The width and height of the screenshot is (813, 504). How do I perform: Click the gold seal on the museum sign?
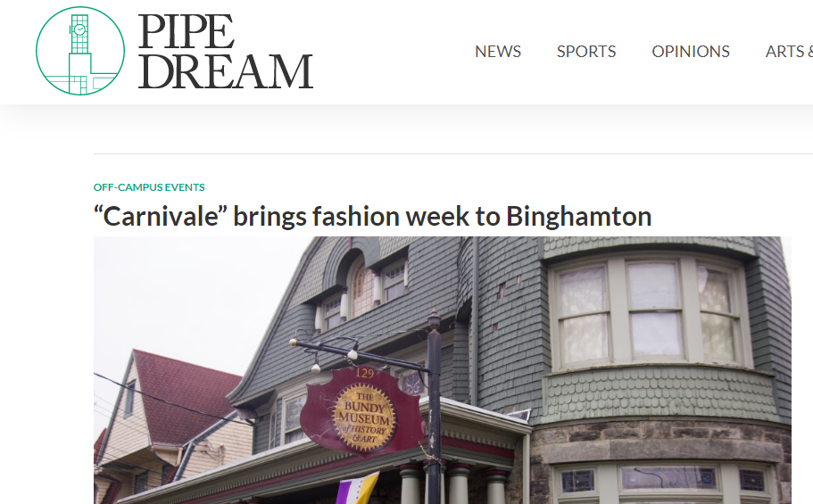364,417
